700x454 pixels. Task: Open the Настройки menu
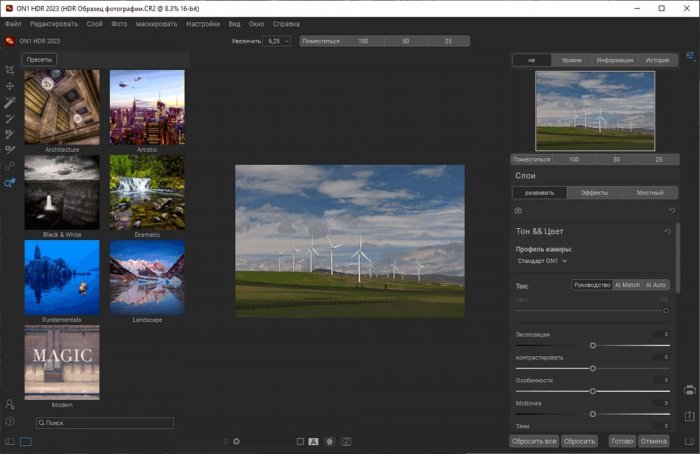click(x=203, y=24)
